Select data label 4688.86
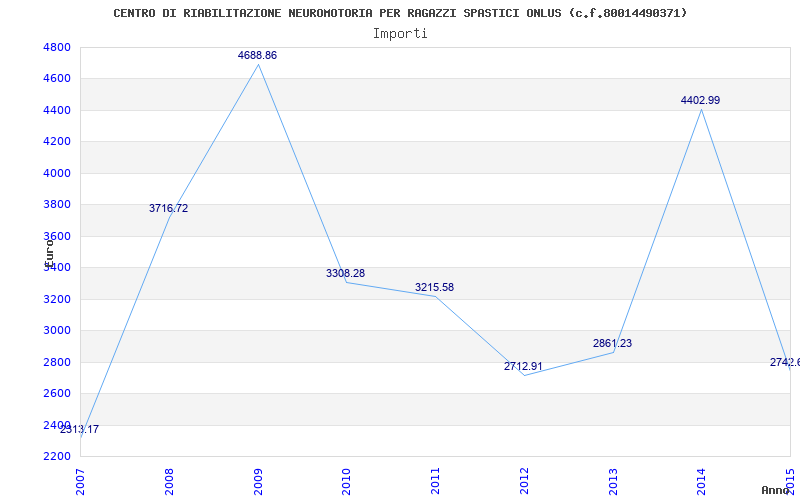The height and width of the screenshot is (500, 800). click(x=257, y=55)
